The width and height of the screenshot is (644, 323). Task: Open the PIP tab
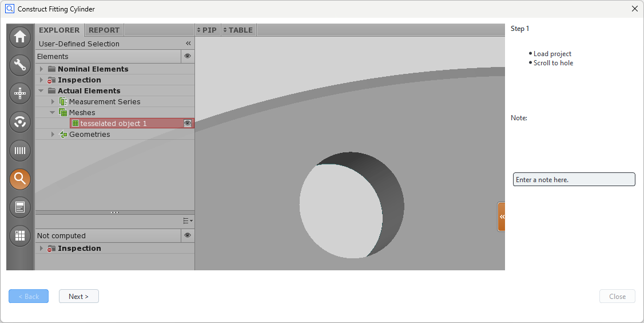pyautogui.click(x=208, y=30)
